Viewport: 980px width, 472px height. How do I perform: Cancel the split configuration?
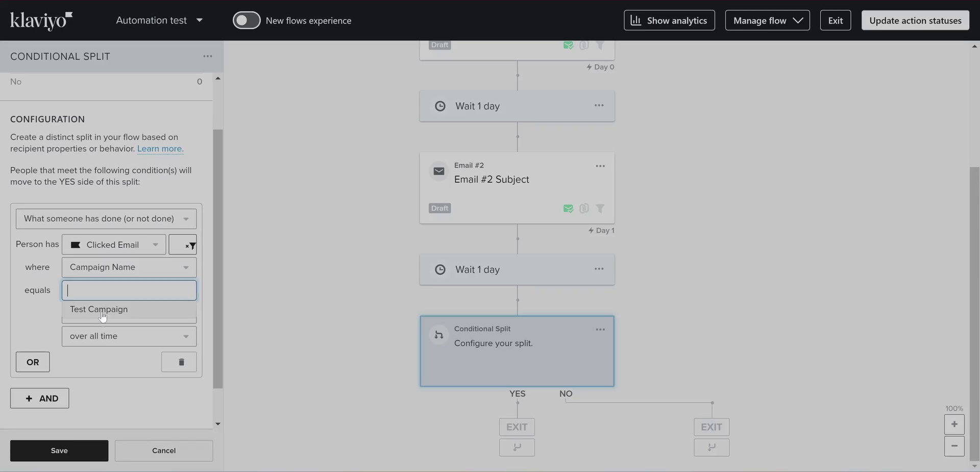click(x=164, y=451)
